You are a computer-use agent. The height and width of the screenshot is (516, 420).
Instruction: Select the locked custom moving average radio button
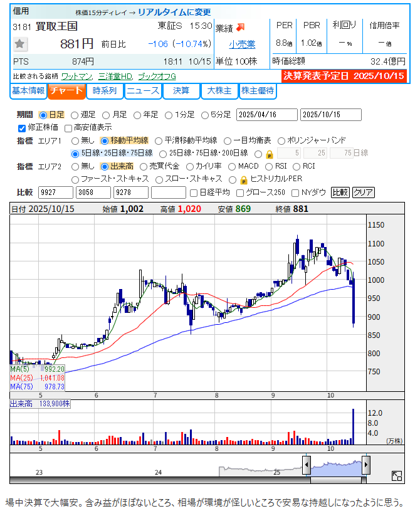pos(258,154)
